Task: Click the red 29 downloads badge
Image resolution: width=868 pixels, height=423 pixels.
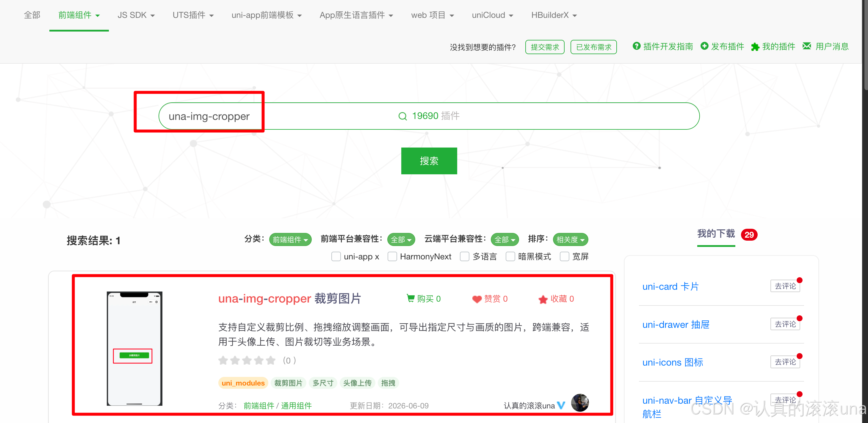Action: 749,235
